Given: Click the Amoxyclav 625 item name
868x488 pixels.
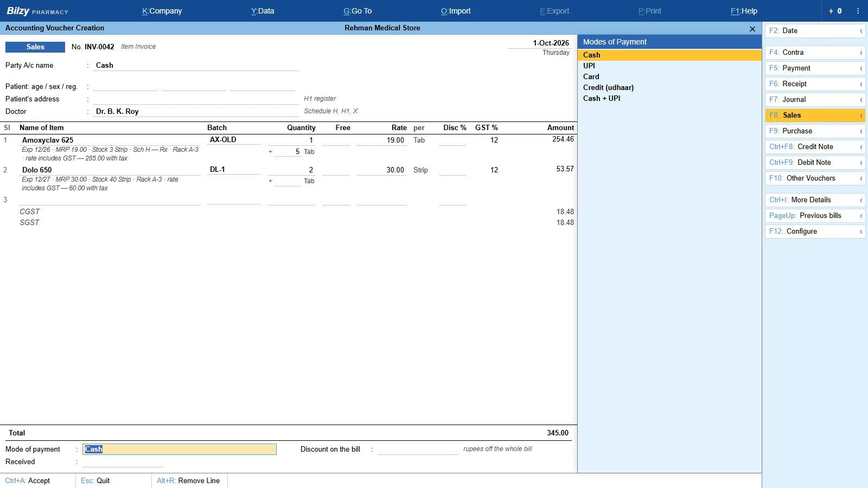Looking at the screenshot, I should tap(48, 140).
